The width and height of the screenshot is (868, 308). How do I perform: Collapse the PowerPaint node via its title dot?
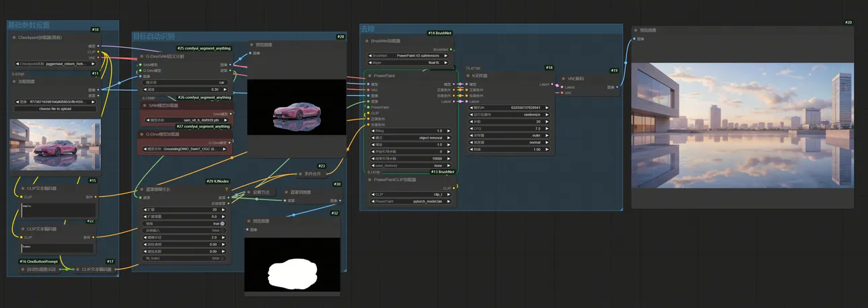[369, 76]
